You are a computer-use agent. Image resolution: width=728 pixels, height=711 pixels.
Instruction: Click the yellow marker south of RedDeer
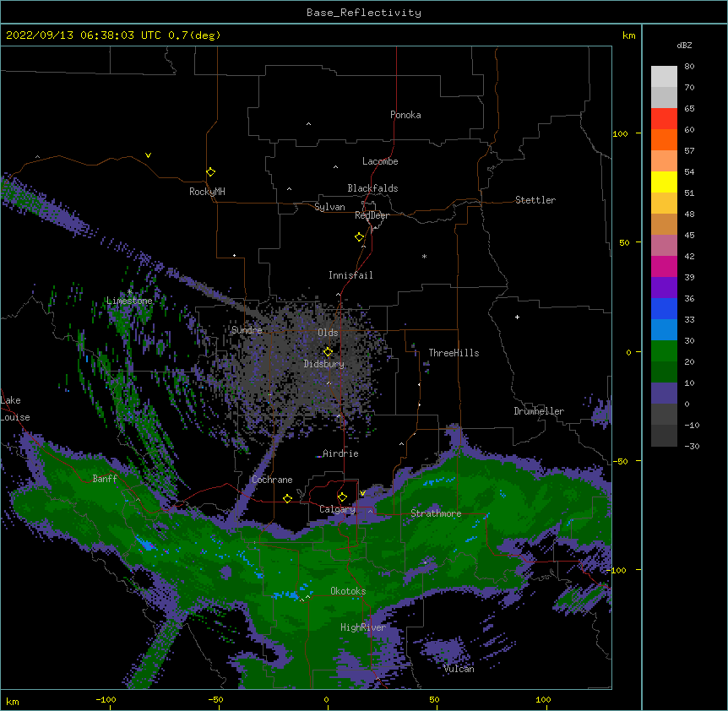359,237
